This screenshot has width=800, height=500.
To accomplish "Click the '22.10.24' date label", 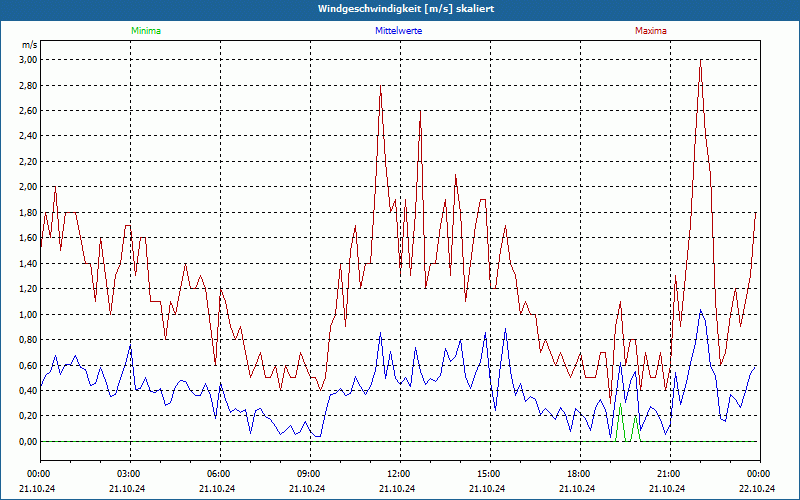I will pos(757,488).
